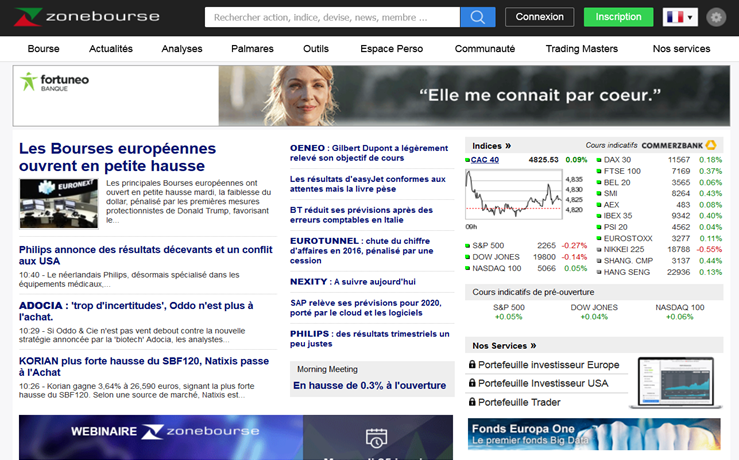Select the EUROSTOXX index row

659,238
